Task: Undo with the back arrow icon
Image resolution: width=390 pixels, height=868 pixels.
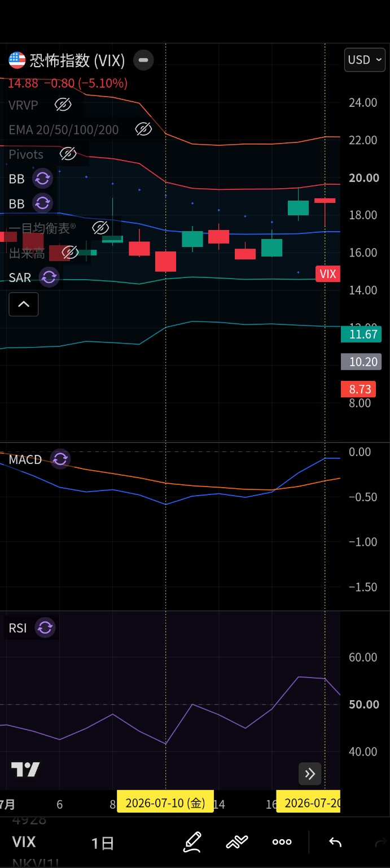Action: tap(335, 843)
